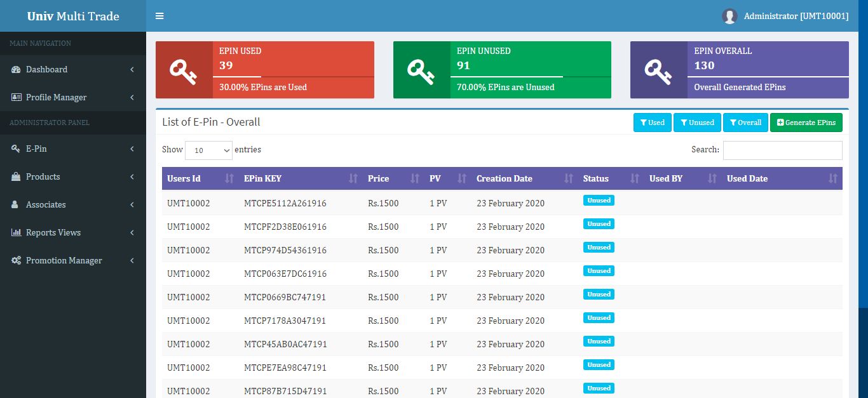Sort by EPin KEY column sort icon
The height and width of the screenshot is (398, 868).
click(x=353, y=179)
